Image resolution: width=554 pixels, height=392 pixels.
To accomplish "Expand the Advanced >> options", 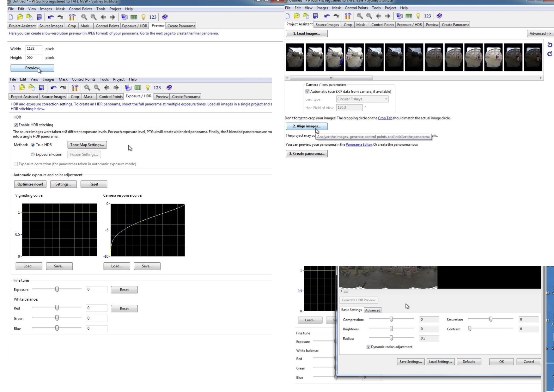I will (x=540, y=34).
